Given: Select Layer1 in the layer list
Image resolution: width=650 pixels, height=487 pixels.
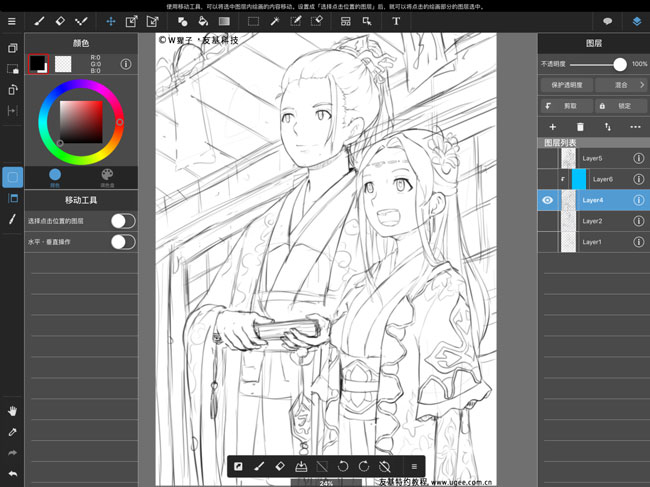Looking at the screenshot, I should (x=594, y=242).
